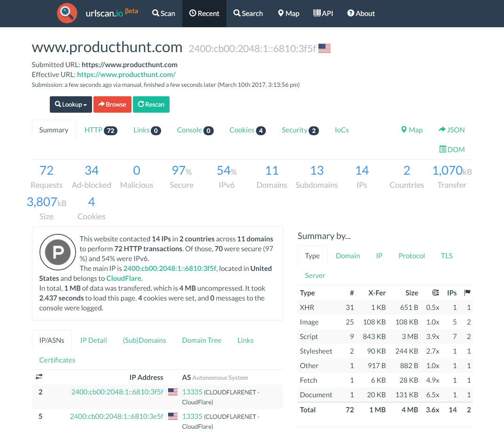Switch to Links tab beside Domain Tree
Image resolution: width=504 pixels, height=432 pixels.
[245, 340]
